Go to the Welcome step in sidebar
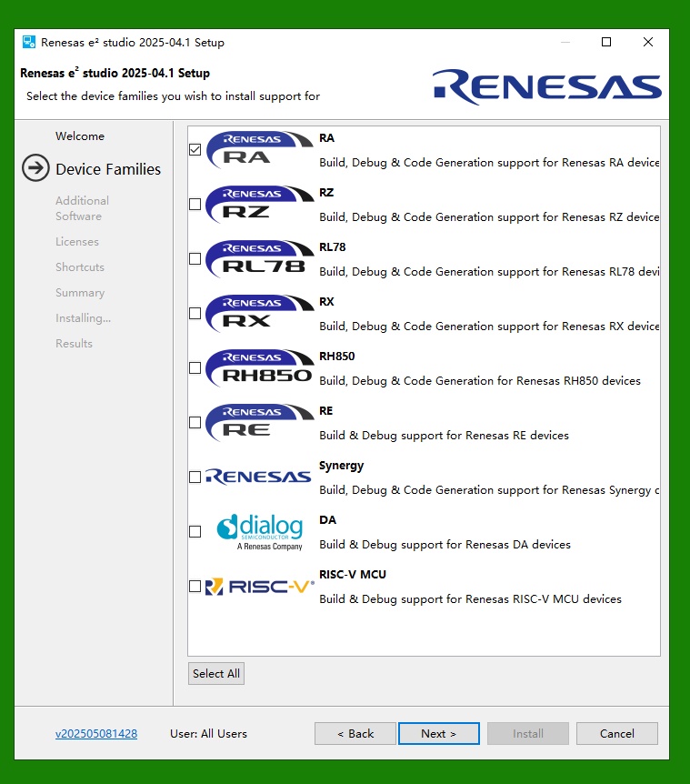690x784 pixels. point(80,136)
